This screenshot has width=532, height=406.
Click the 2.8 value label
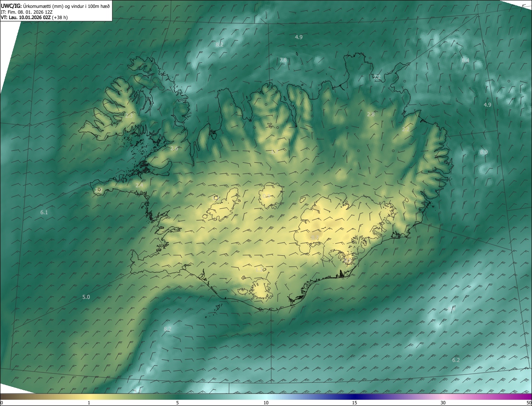point(371,114)
